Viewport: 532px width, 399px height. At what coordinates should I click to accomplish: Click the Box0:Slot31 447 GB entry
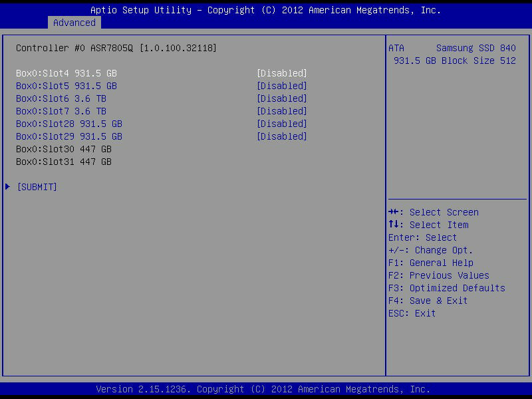pos(64,162)
